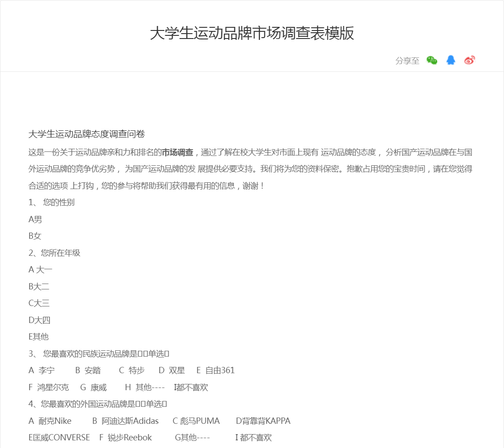Select option A男
This screenshot has width=504, height=448.
(35, 220)
